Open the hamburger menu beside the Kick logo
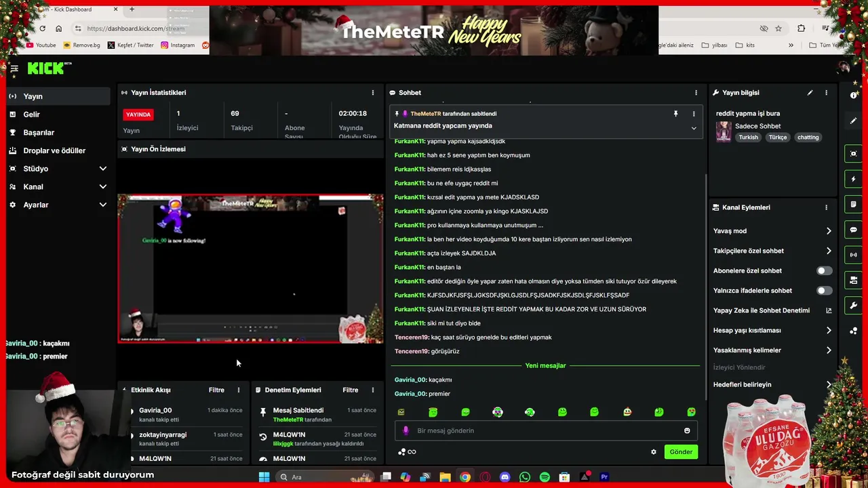This screenshot has height=488, width=868. tap(14, 68)
